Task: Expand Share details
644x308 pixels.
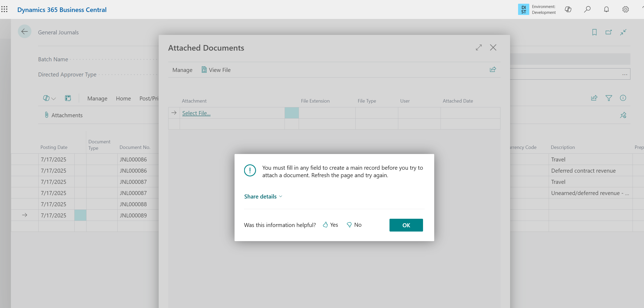Action: point(263,197)
